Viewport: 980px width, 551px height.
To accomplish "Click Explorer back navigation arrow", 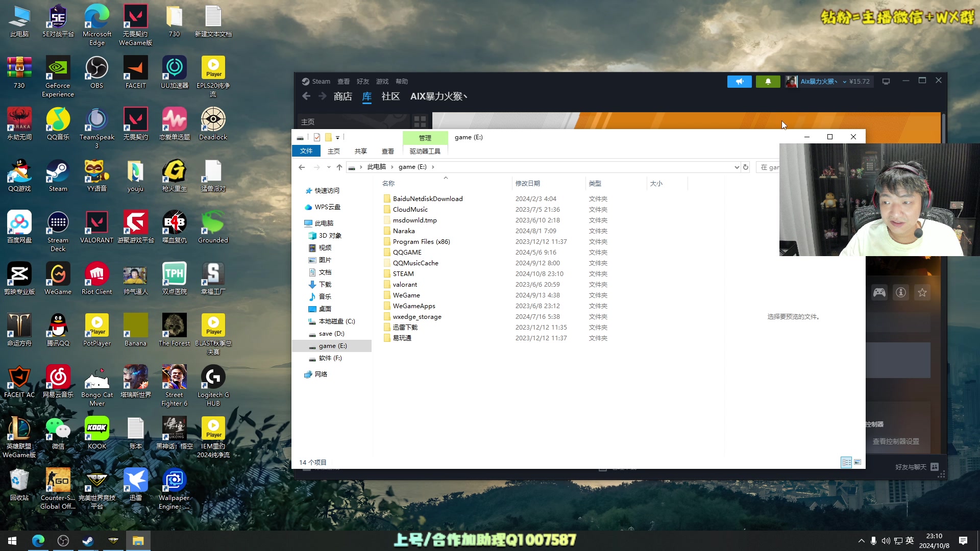I will [x=302, y=167].
